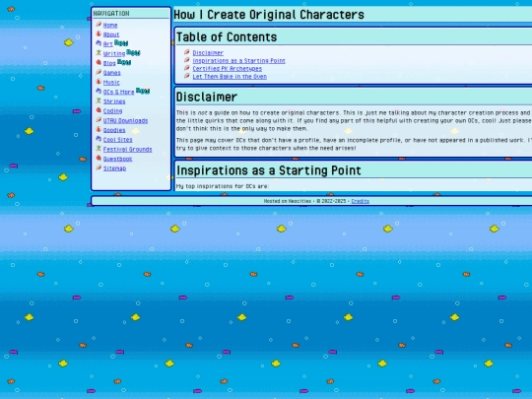The height and width of the screenshot is (399, 532).
Task: Click the paragraph starting 'This is not a guide'
Action: (354, 120)
